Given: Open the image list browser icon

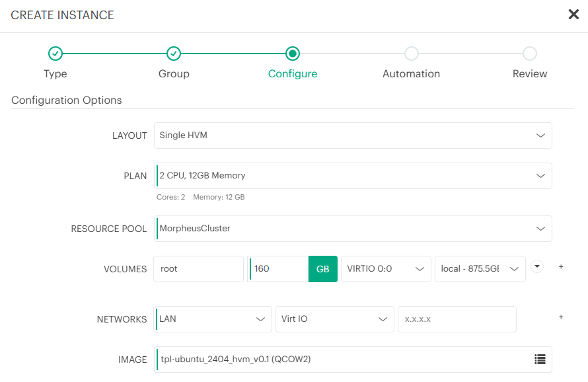Looking at the screenshot, I should click(540, 359).
